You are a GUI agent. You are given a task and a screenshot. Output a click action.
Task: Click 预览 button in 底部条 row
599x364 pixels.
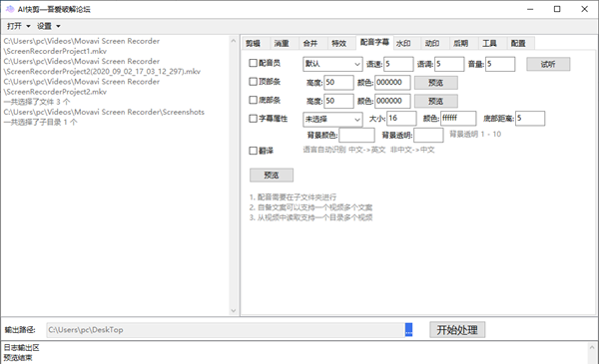(436, 101)
